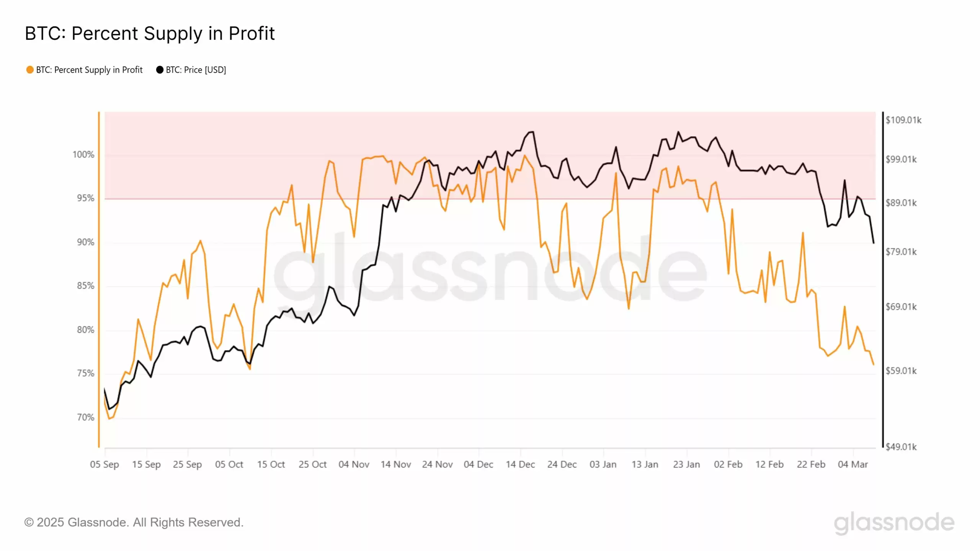Image resolution: width=980 pixels, height=551 pixels.
Task: Click the '03 Jan' x-axis label
Action: (603, 465)
